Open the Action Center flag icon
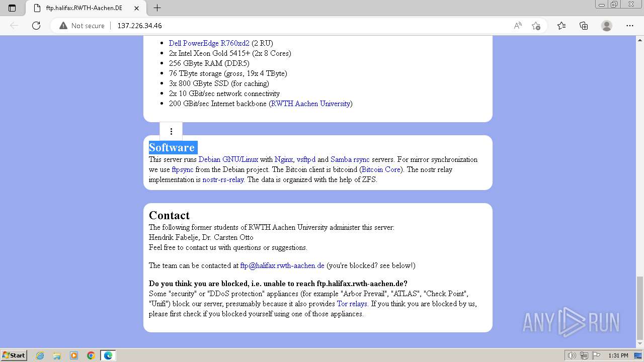 tap(596, 355)
